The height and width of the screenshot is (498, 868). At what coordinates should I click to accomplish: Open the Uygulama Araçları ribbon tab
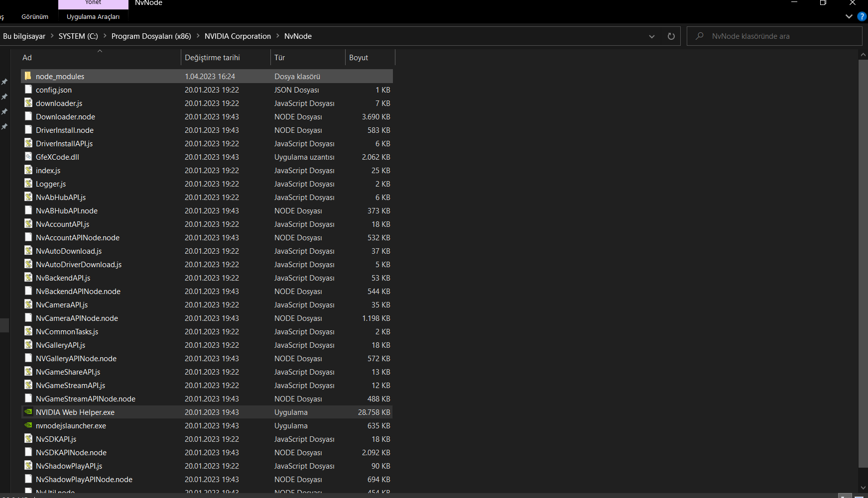tap(93, 16)
